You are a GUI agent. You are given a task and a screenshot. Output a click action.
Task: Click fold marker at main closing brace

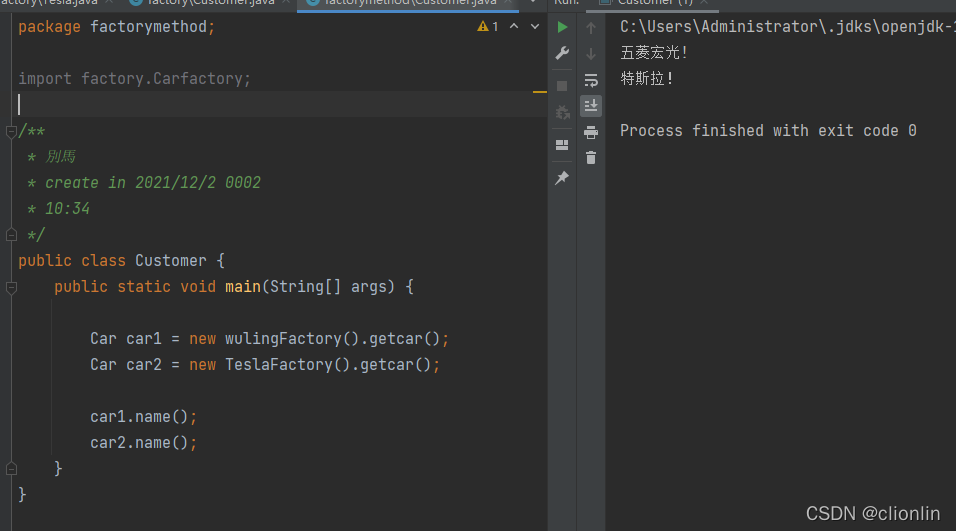click(x=11, y=468)
